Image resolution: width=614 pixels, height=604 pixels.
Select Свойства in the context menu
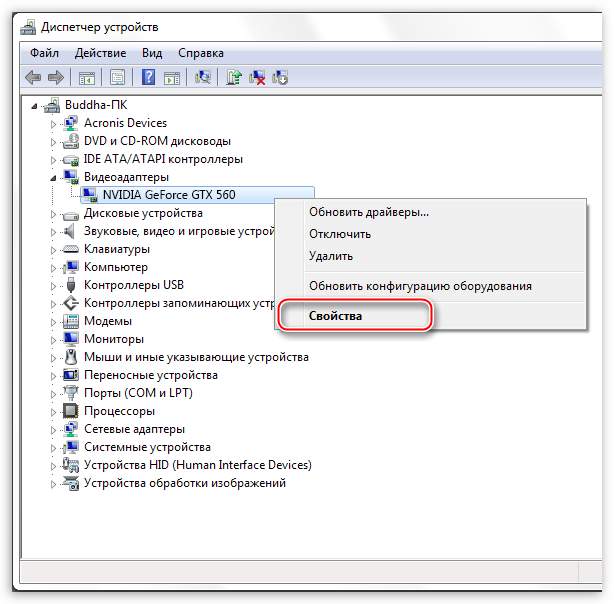(335, 316)
